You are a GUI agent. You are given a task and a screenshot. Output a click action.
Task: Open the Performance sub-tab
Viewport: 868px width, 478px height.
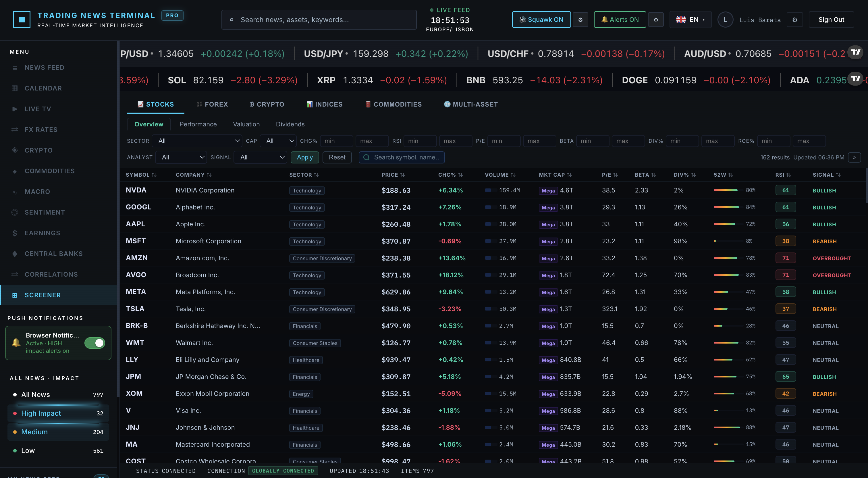(198, 124)
